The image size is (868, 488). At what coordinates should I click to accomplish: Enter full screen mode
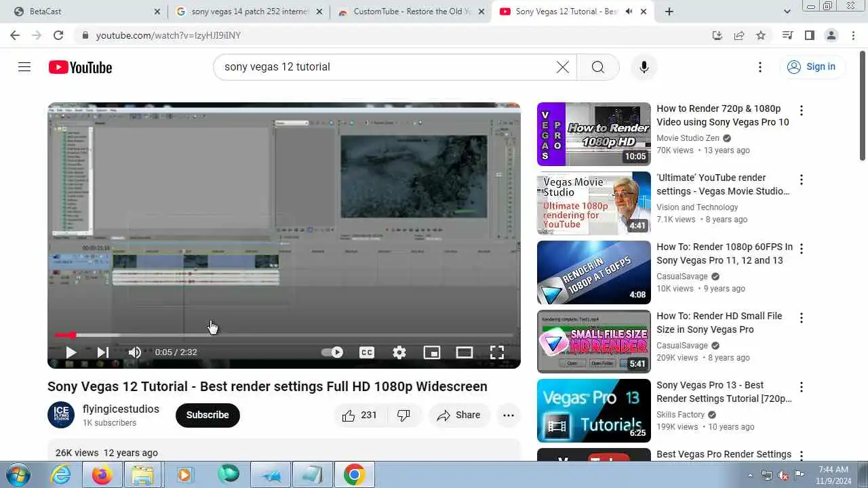click(x=497, y=352)
